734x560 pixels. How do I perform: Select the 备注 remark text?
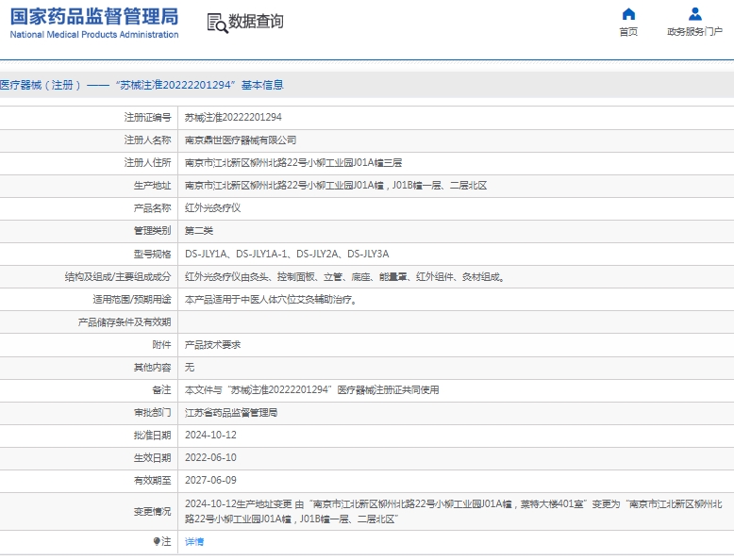pyautogui.click(x=311, y=389)
